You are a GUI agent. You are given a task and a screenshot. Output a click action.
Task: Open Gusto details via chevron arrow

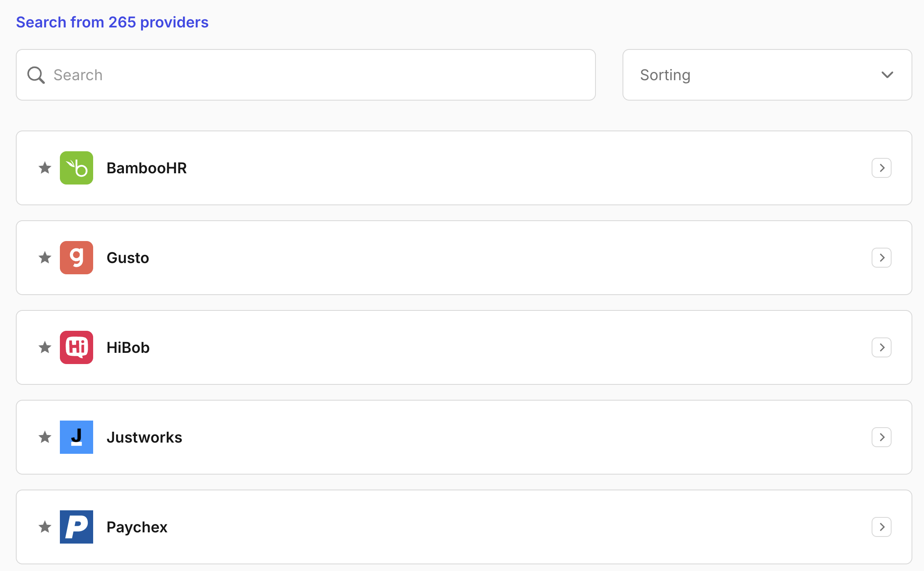[882, 258]
